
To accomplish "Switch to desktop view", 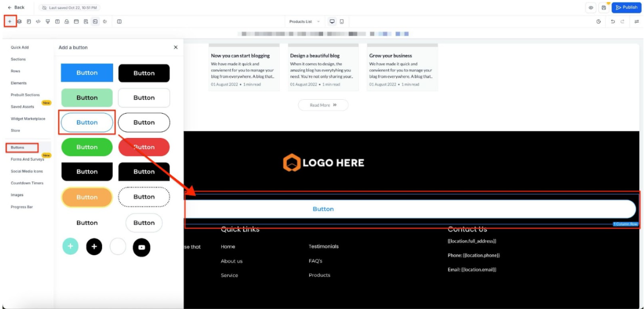I will [x=332, y=22].
